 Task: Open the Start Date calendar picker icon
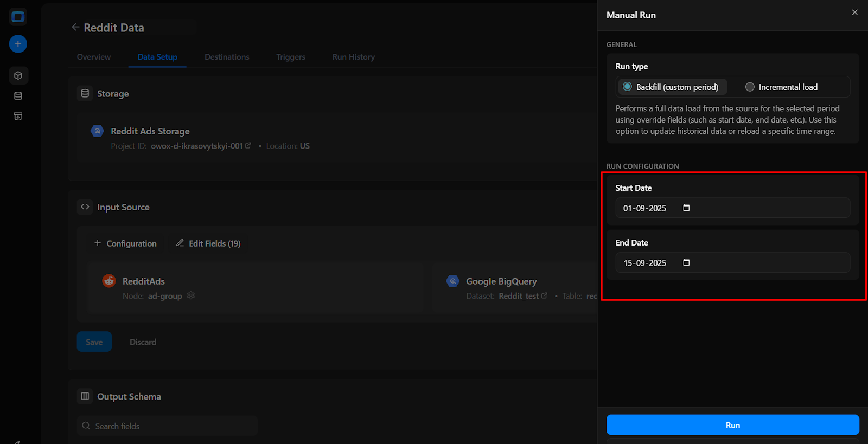(x=686, y=208)
